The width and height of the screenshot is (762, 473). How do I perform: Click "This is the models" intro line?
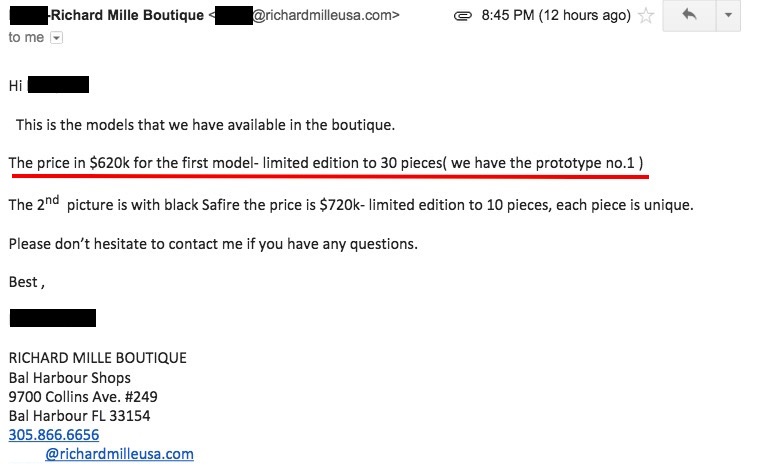[205, 125]
